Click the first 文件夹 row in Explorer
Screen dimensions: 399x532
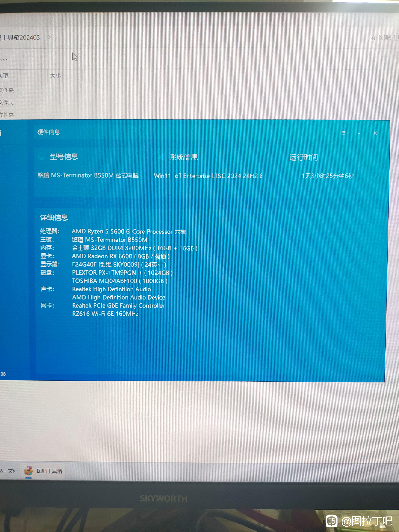[x=7, y=90]
